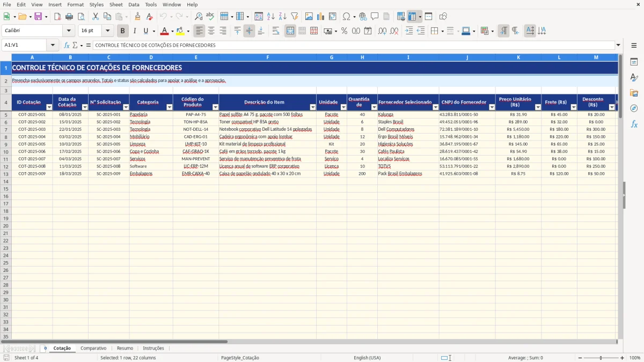Open the Gallery panel in the sidebar

(x=634, y=93)
